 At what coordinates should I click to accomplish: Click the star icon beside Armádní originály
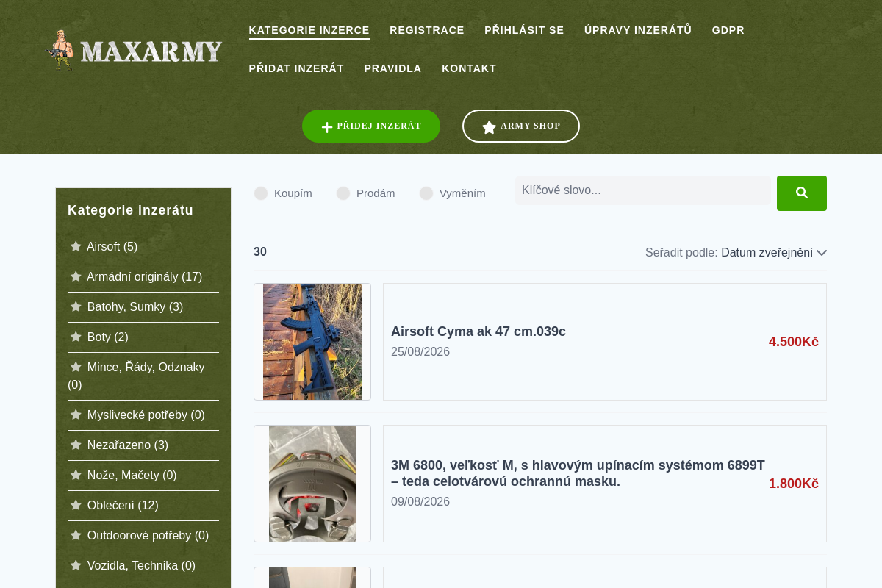point(76,276)
